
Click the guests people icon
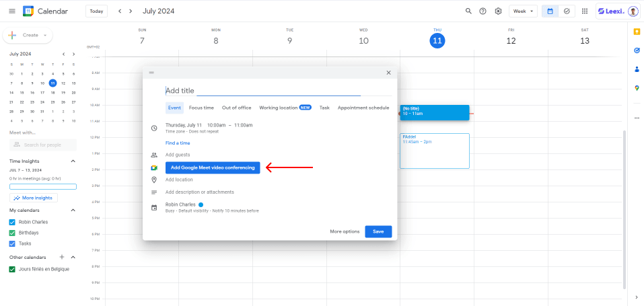point(154,155)
